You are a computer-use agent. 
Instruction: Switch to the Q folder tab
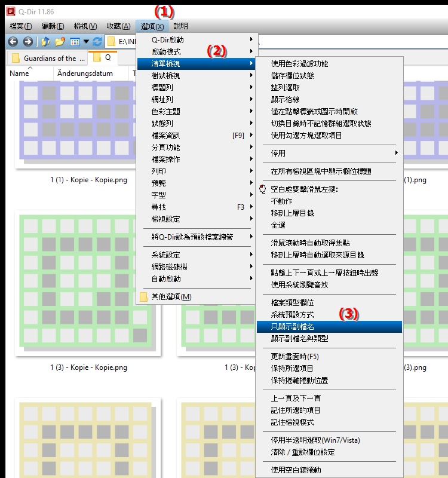tap(103, 57)
